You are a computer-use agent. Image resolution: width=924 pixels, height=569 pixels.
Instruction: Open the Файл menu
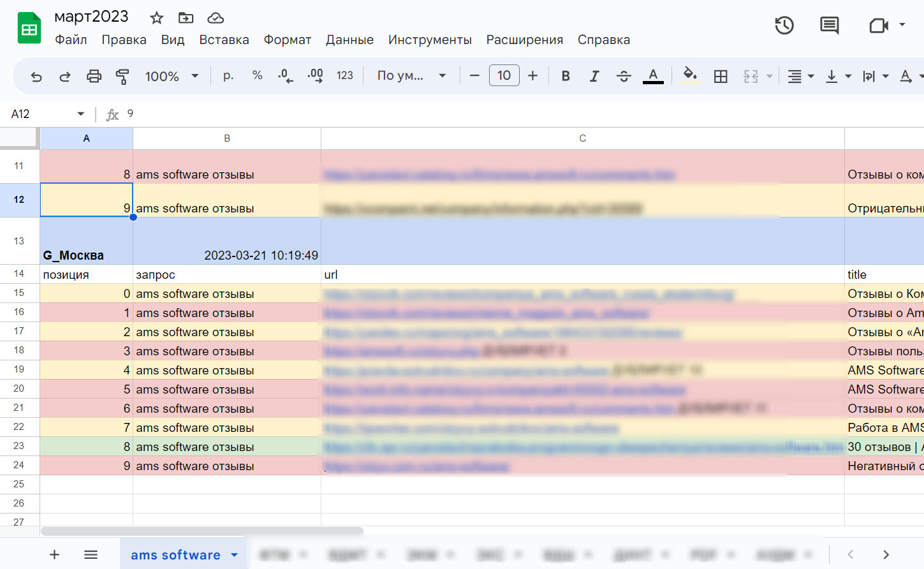(x=71, y=40)
